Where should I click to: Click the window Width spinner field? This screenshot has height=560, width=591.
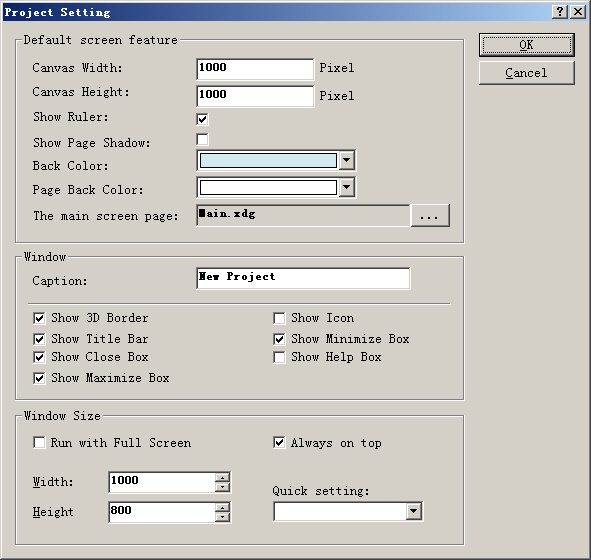162,482
